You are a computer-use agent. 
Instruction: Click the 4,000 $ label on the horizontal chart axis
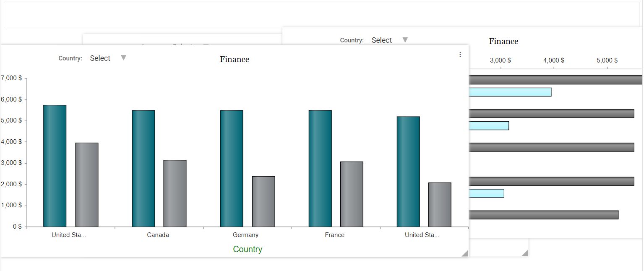[x=553, y=60]
